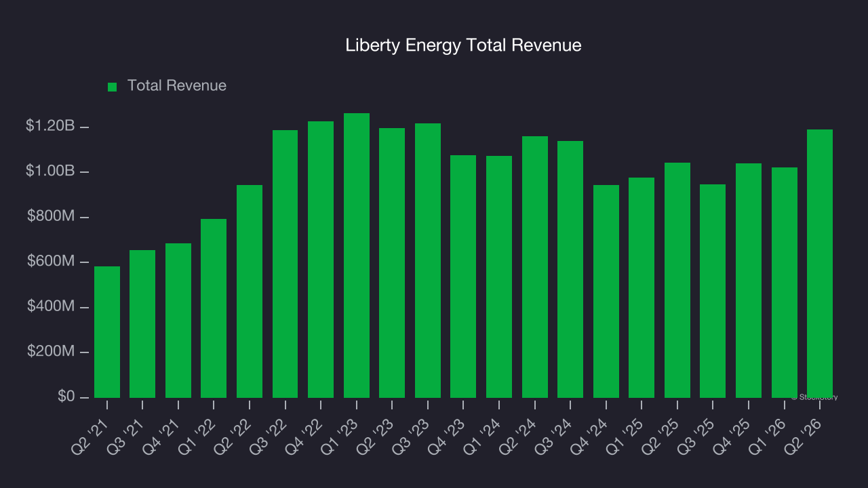868x488 pixels.
Task: Select the Q1 '25 revenue bar
Action: point(642,287)
